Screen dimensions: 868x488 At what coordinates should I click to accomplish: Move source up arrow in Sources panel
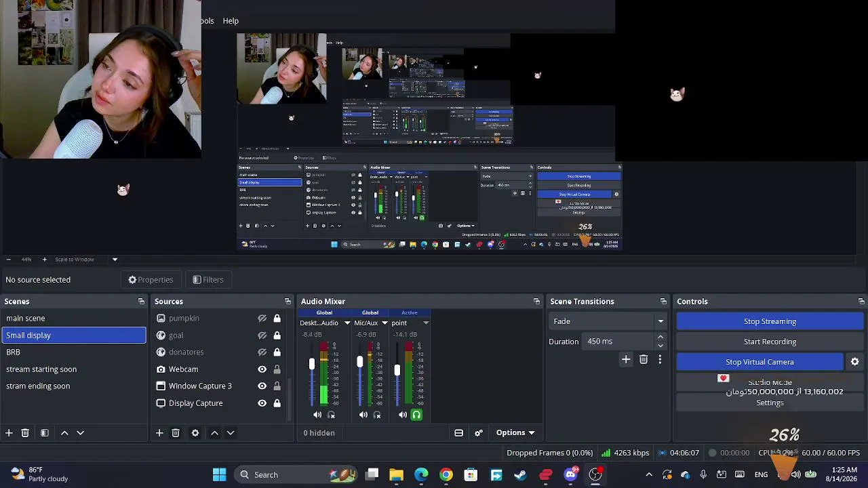(214, 432)
